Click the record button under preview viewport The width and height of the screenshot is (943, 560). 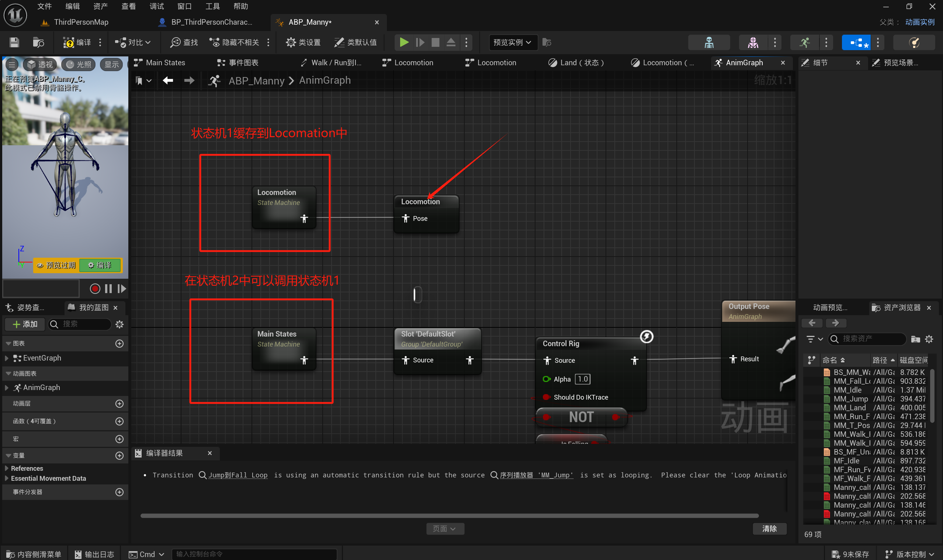95,289
